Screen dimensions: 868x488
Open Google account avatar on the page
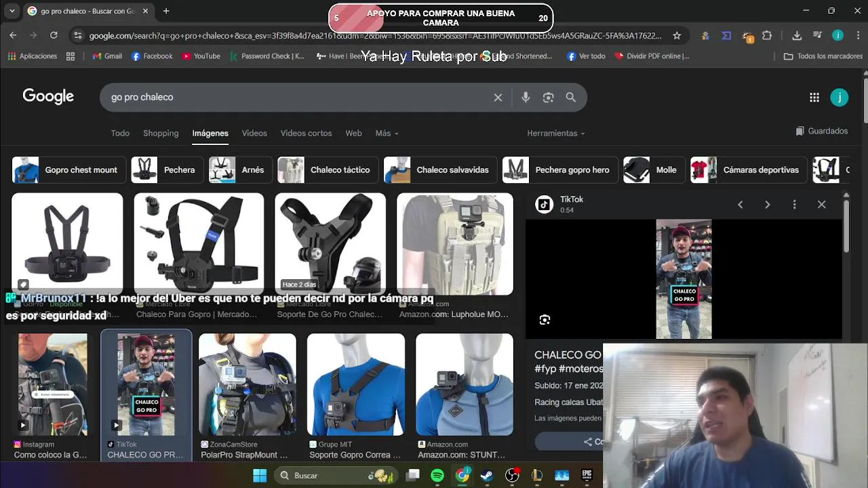coord(839,98)
